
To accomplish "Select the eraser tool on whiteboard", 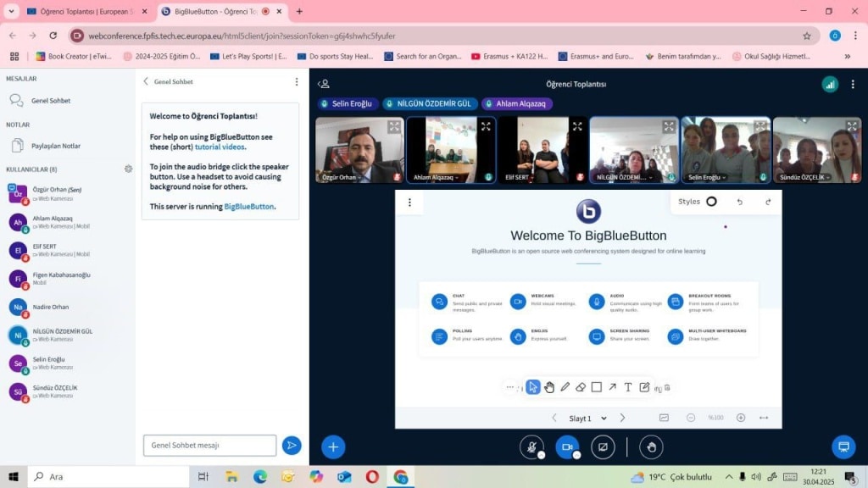I will pyautogui.click(x=581, y=387).
